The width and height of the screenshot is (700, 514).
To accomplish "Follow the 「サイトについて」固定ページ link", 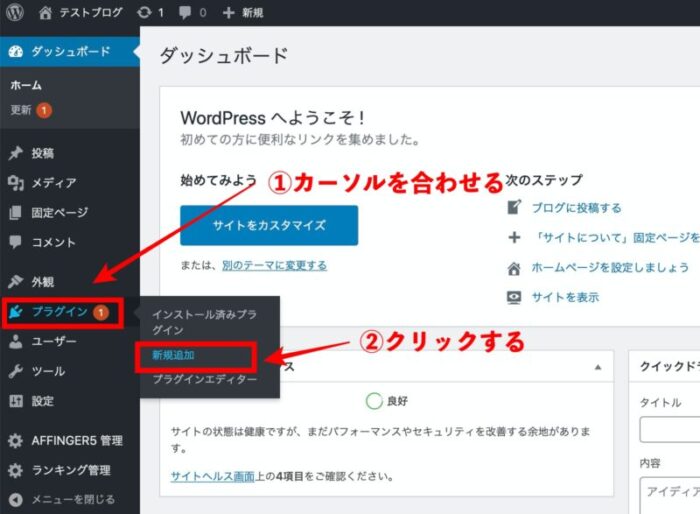I will pyautogui.click(x=617, y=238).
